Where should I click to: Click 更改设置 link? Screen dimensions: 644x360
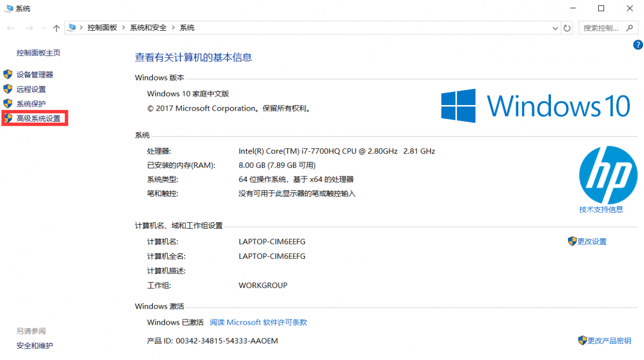click(x=592, y=242)
